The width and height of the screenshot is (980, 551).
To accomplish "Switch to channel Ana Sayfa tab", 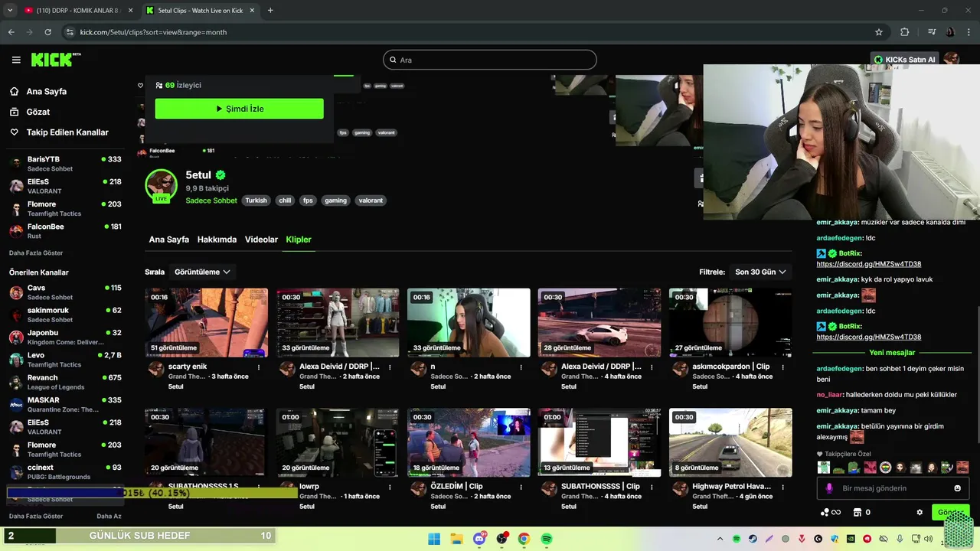I will click(x=168, y=240).
